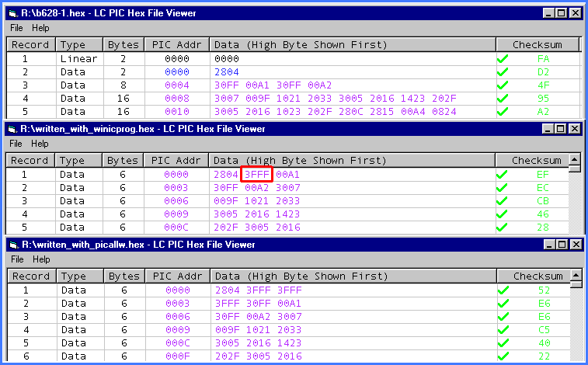The height and width of the screenshot is (365, 588).
Task: Select blue data value '2804' in b628-1.hex
Action: tap(227, 72)
